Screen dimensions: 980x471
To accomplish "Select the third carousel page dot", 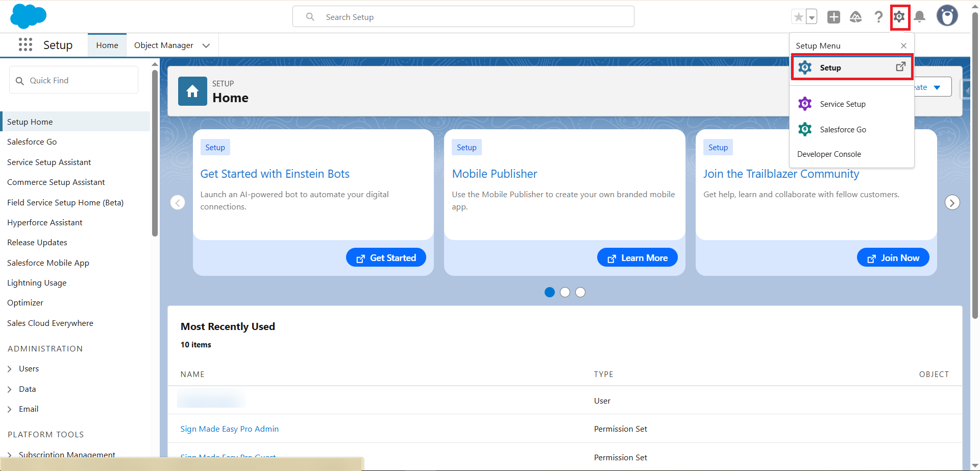I will tap(580, 292).
